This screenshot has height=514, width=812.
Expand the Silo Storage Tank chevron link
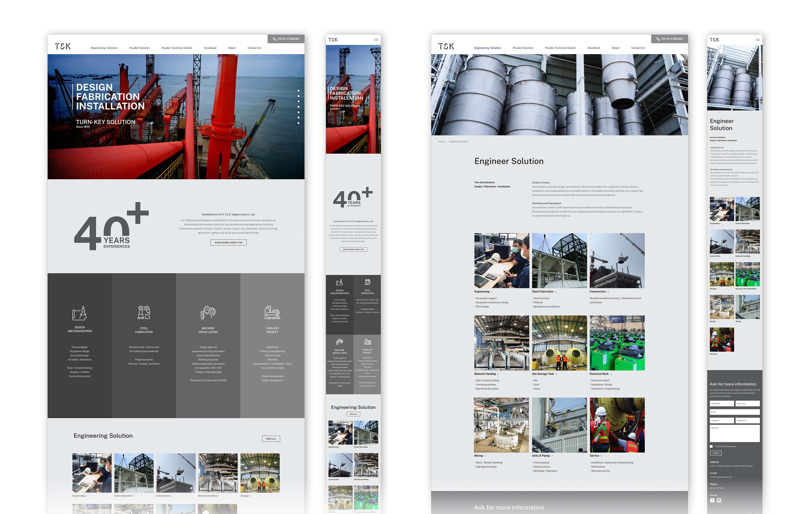pos(556,374)
